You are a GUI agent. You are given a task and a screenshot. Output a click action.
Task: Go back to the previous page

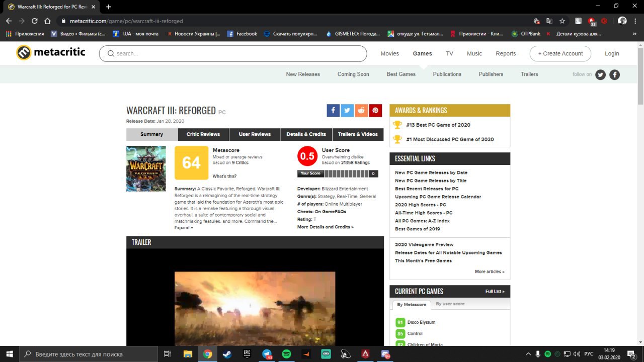(9, 21)
